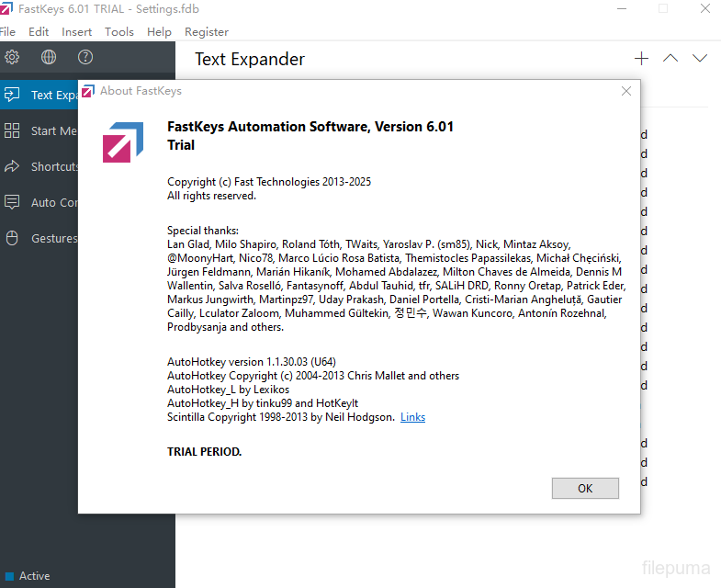Image resolution: width=721 pixels, height=588 pixels.
Task: Select the Gestures mouse icon
Action: pos(13,238)
